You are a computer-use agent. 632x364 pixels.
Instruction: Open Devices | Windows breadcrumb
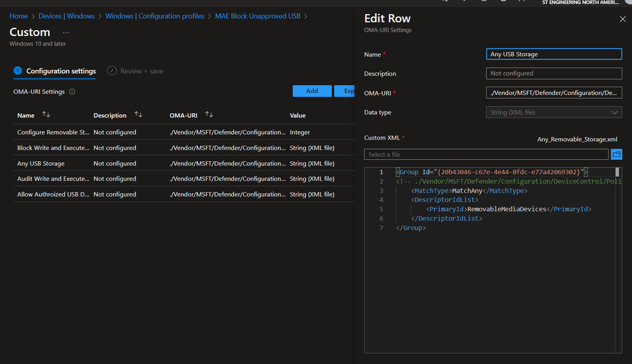point(66,16)
